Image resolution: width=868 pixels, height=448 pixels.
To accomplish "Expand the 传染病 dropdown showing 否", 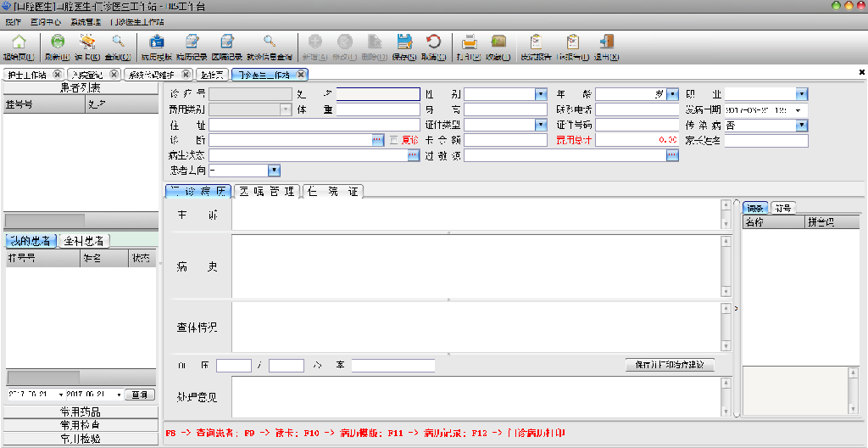I will point(802,126).
